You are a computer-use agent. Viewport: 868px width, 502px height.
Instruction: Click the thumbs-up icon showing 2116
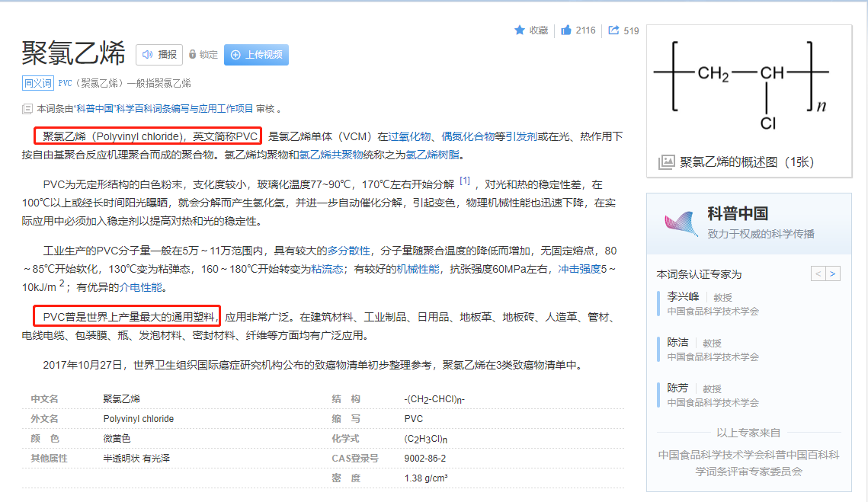point(566,30)
